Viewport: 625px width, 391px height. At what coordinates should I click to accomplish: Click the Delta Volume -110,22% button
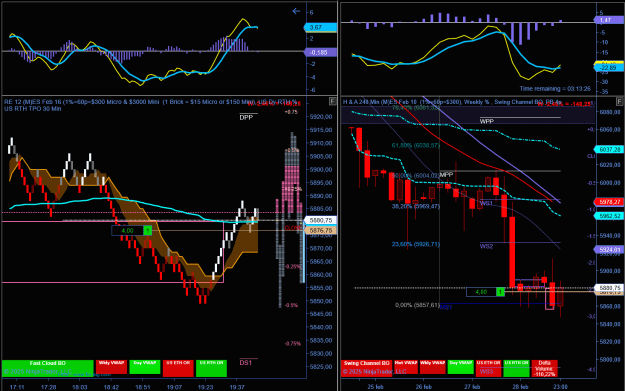544,368
